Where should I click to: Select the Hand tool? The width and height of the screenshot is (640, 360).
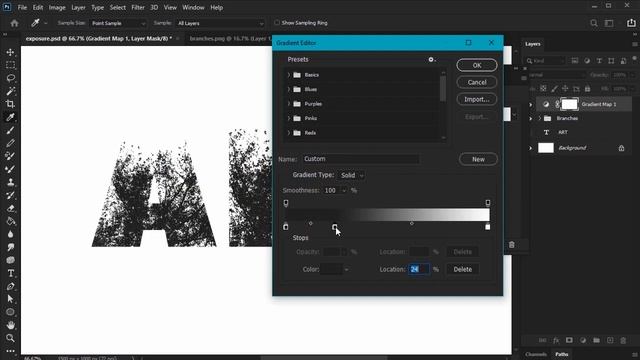(x=10, y=325)
